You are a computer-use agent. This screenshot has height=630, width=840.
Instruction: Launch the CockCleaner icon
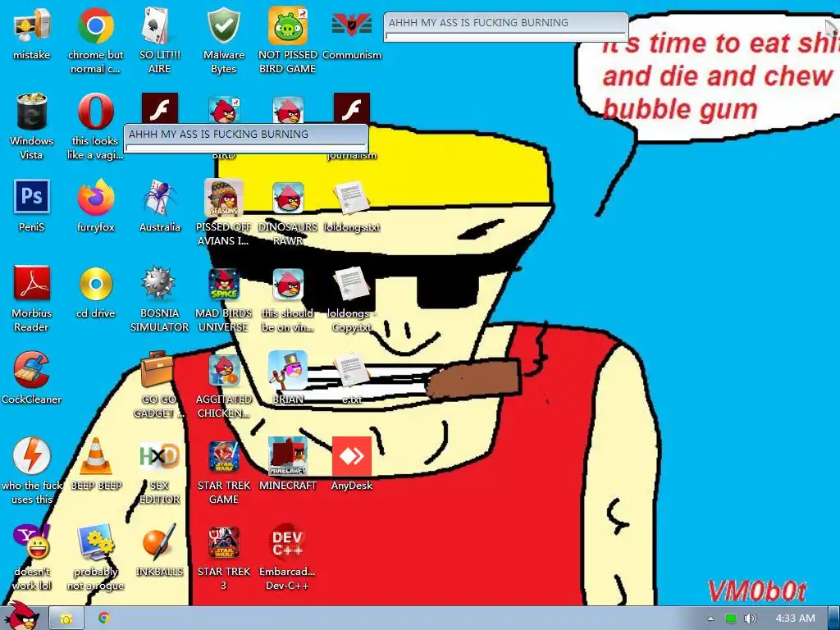[x=32, y=369]
